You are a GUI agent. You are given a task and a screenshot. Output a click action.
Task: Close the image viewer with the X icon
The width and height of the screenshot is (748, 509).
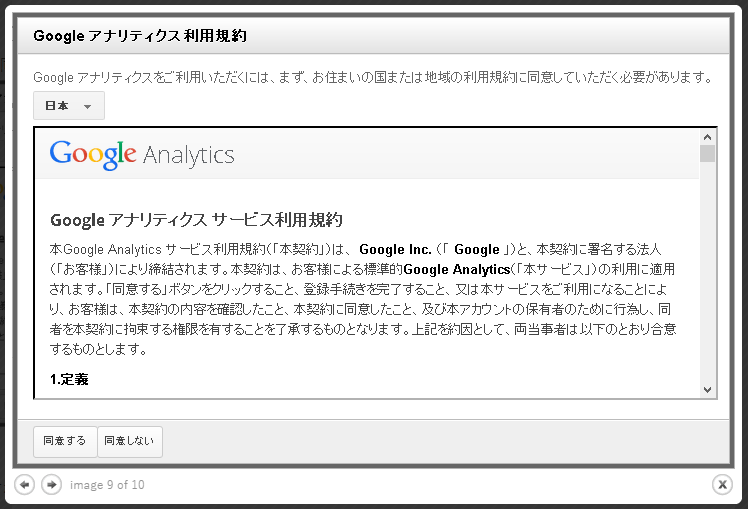(722, 485)
